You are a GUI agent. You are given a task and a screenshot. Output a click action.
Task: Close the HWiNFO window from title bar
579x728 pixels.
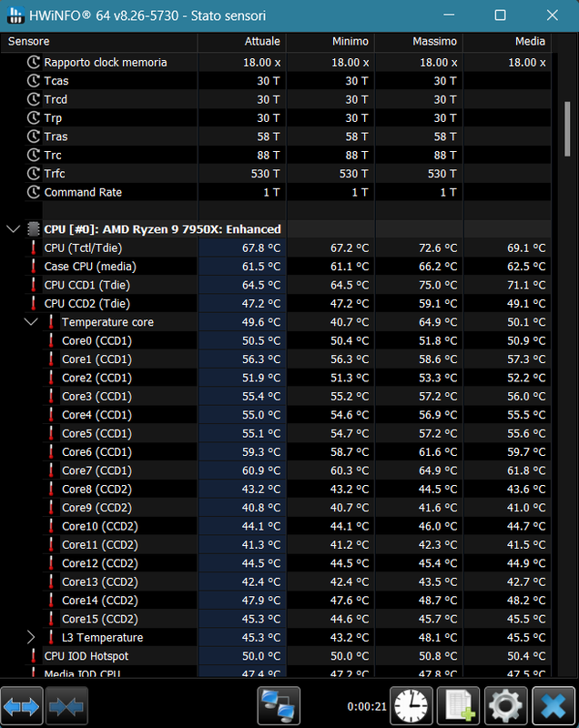pos(552,15)
